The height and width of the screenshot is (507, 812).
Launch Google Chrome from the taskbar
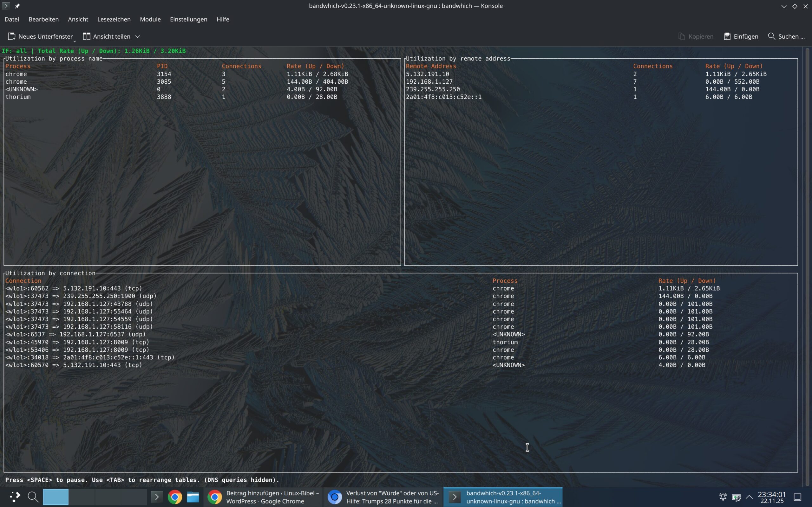click(x=174, y=497)
